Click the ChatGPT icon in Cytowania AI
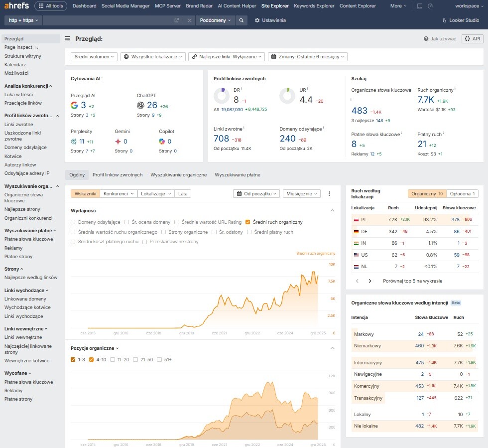This screenshot has height=448, width=488. 141,105
